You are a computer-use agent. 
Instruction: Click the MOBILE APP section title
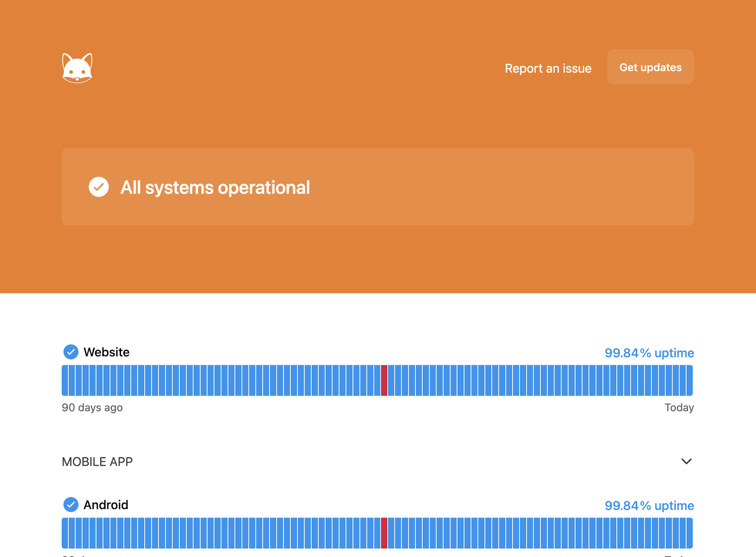(x=97, y=461)
